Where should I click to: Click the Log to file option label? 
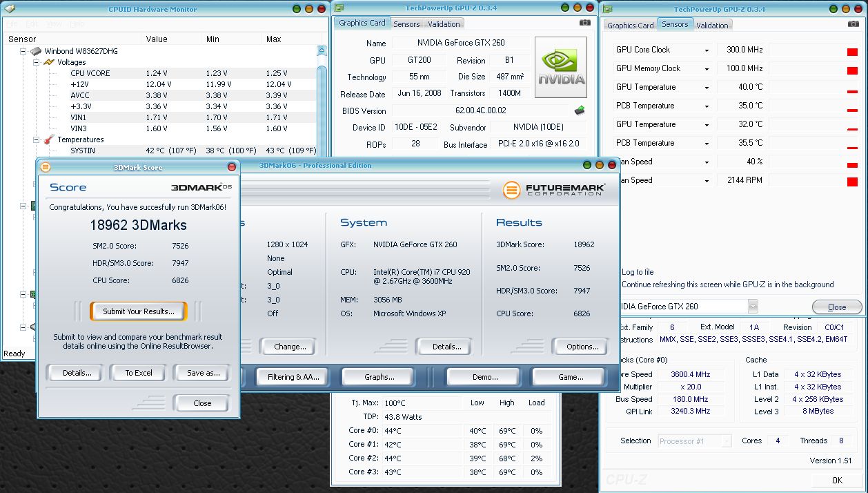[x=638, y=272]
